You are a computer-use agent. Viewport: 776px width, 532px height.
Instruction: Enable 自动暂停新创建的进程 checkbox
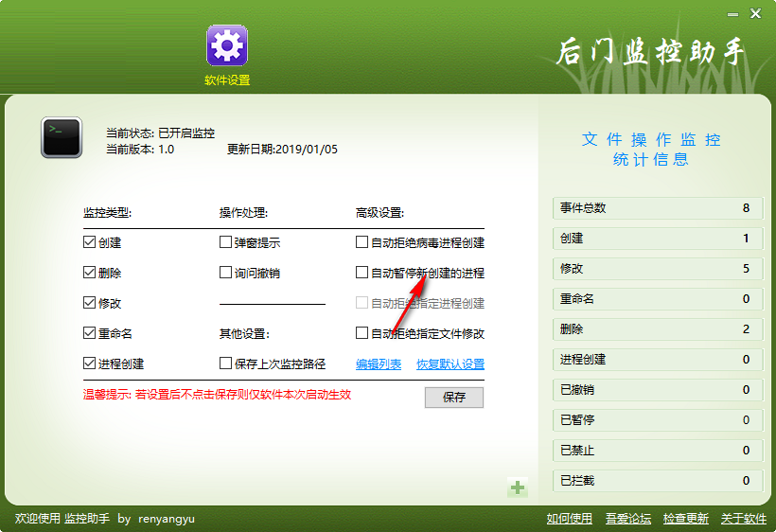pyautogui.click(x=362, y=273)
